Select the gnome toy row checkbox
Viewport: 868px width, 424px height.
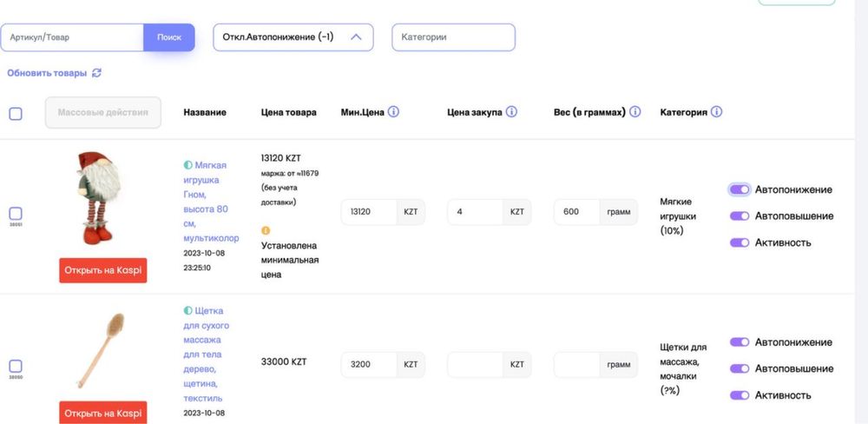(16, 213)
